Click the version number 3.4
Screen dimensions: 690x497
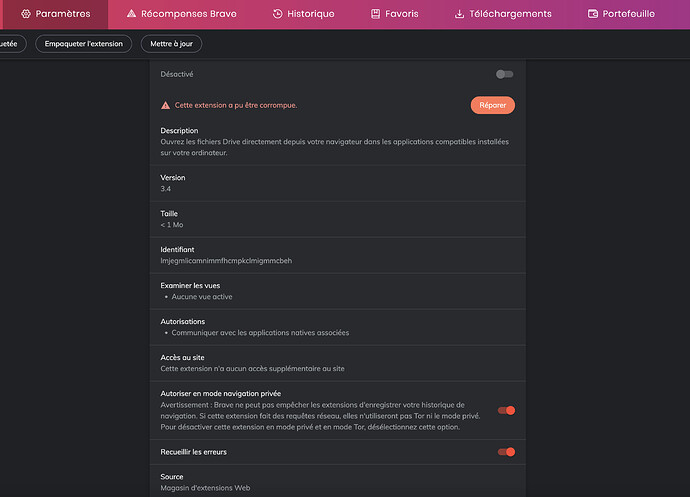pyautogui.click(x=166, y=189)
